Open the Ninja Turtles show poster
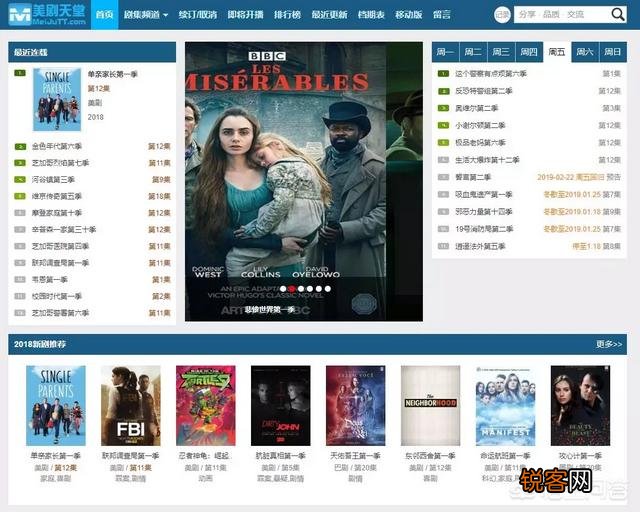The height and width of the screenshot is (512, 640). (x=206, y=405)
